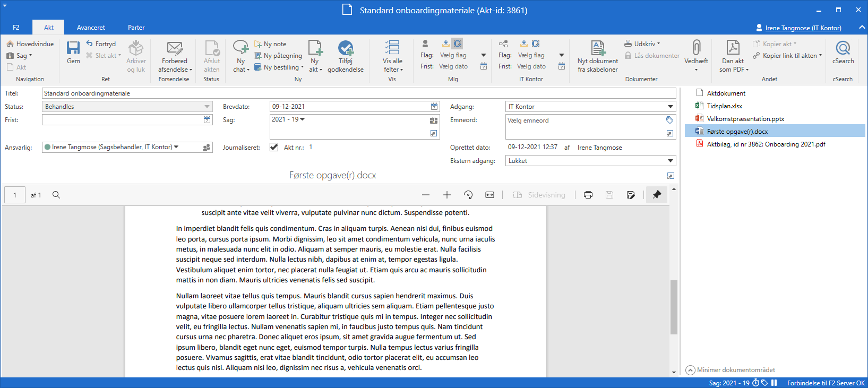
Task: Select Velkomstpræsentation.pptx document
Action: click(x=745, y=119)
